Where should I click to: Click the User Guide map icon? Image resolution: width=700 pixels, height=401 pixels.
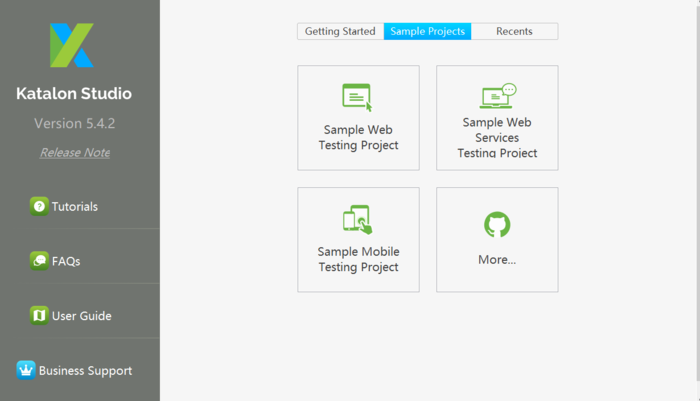39,315
